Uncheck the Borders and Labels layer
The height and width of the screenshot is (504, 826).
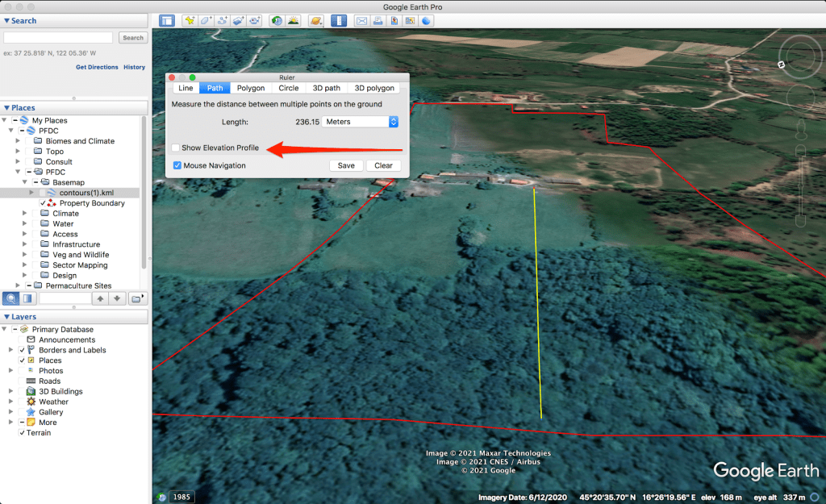[22, 350]
